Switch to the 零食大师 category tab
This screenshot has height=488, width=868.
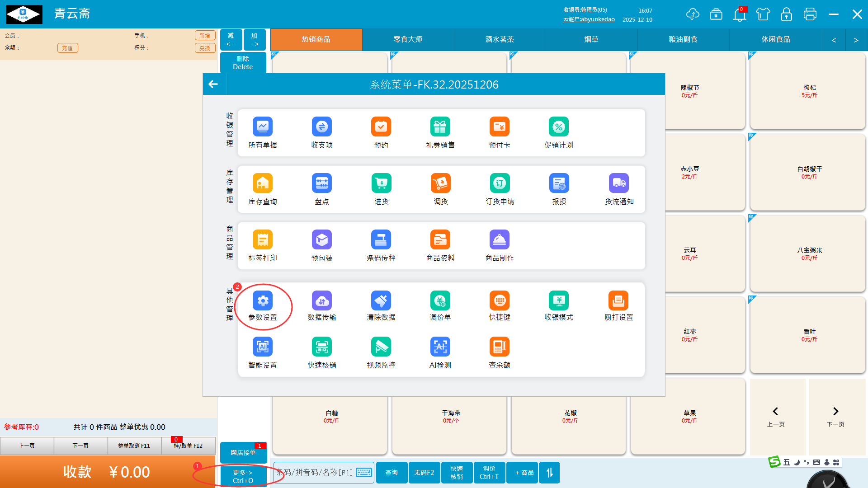pyautogui.click(x=408, y=40)
